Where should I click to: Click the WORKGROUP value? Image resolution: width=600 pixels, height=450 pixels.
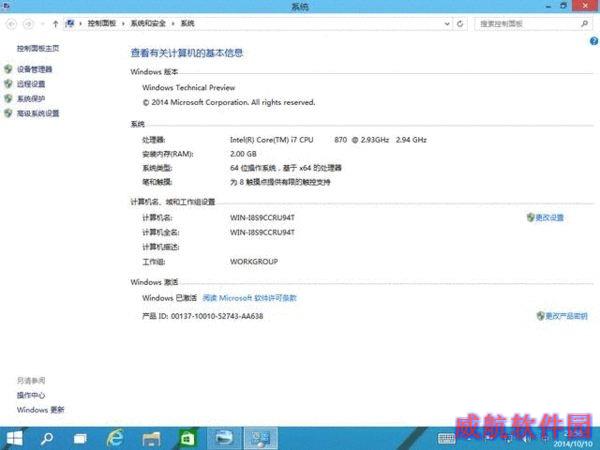click(x=254, y=262)
